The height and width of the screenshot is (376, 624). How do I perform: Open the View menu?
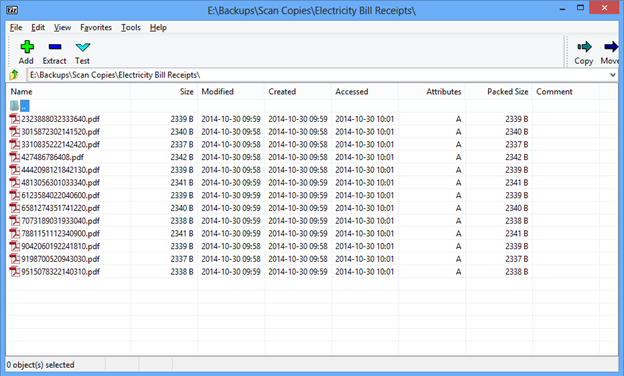[x=62, y=27]
